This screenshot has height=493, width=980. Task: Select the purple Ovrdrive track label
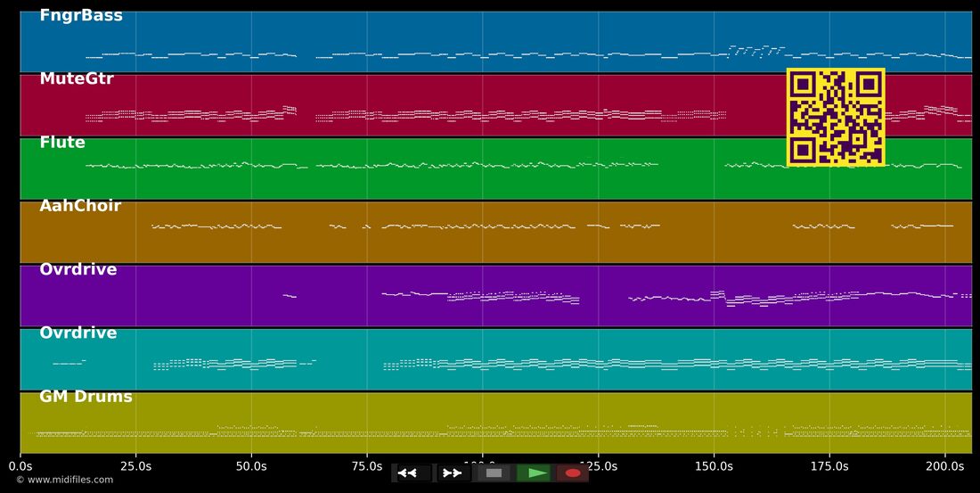(x=78, y=269)
